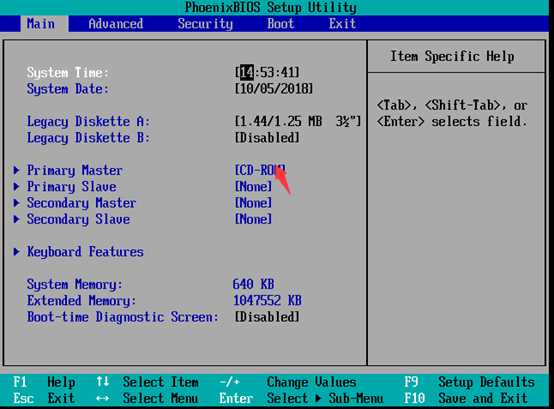Select the Legacy Diskette B label
The height and width of the screenshot is (409, 554).
(x=88, y=138)
